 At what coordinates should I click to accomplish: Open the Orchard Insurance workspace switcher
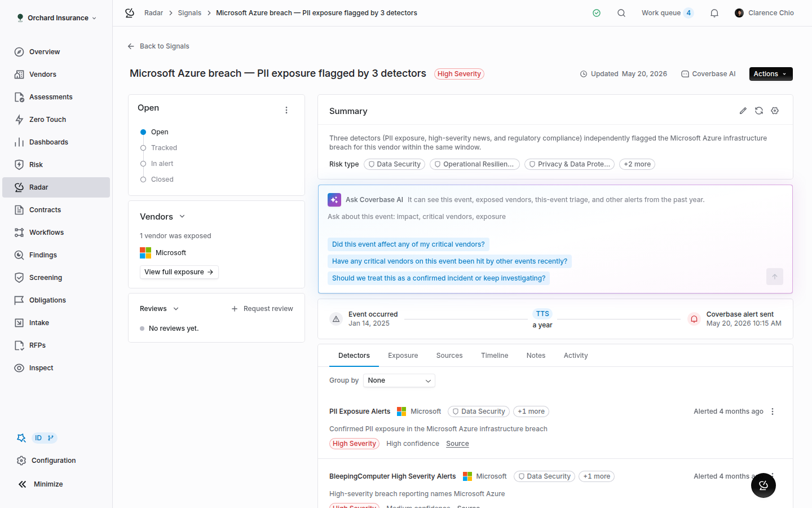click(56, 18)
